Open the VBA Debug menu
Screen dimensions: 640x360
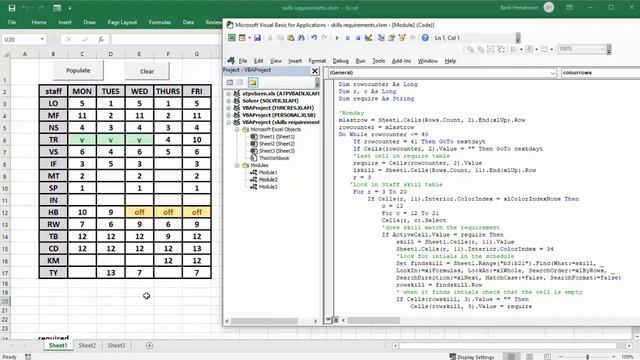[x=340, y=61]
